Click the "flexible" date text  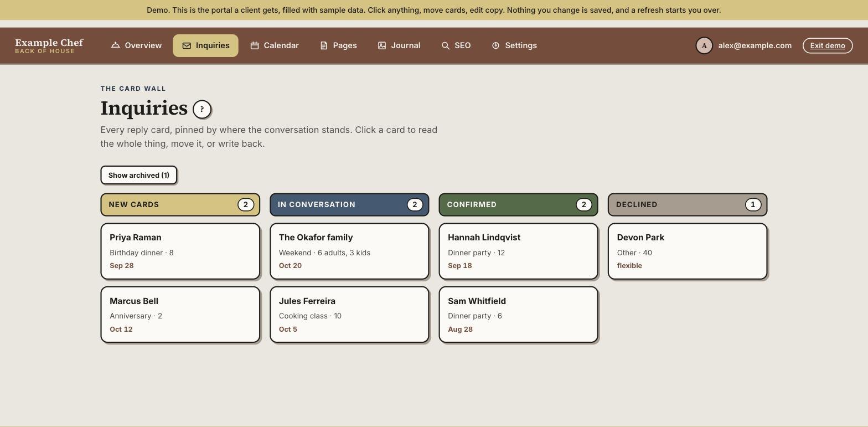coord(629,266)
